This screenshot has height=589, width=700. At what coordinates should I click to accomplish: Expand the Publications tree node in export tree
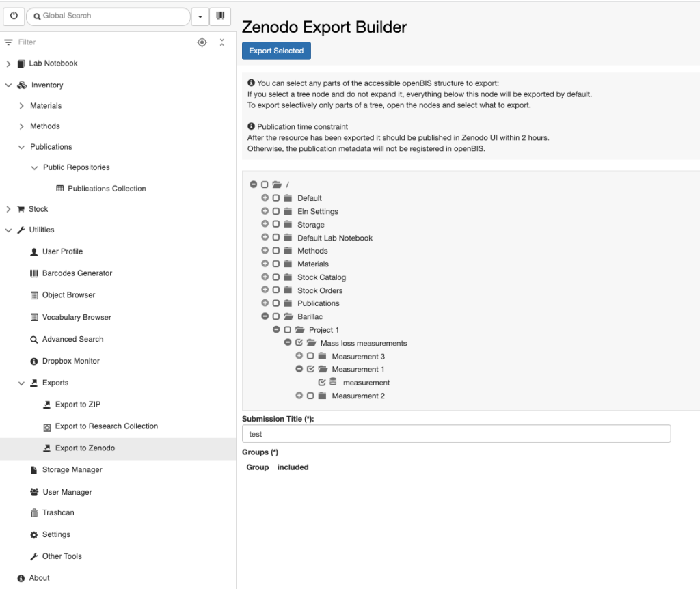(x=265, y=303)
